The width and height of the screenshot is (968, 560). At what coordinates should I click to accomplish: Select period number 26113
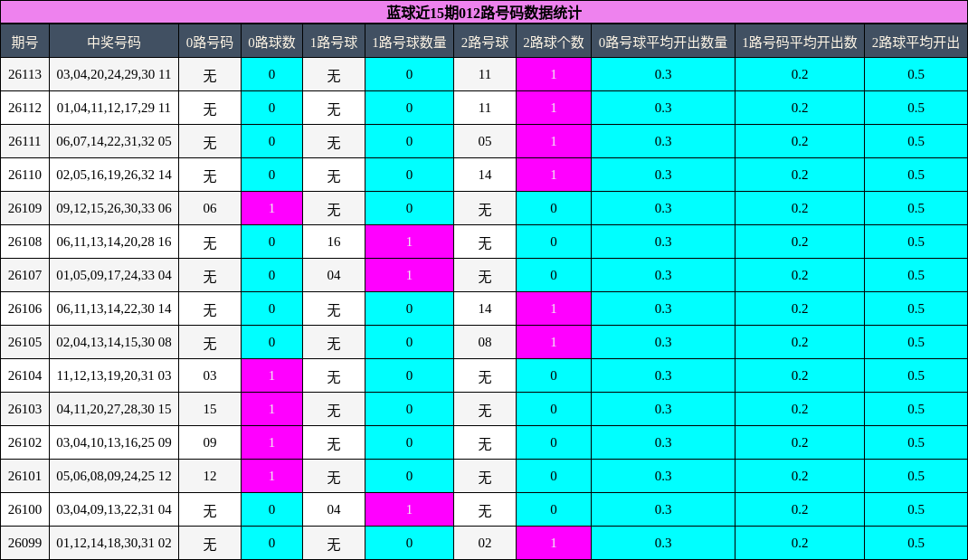click(x=24, y=75)
